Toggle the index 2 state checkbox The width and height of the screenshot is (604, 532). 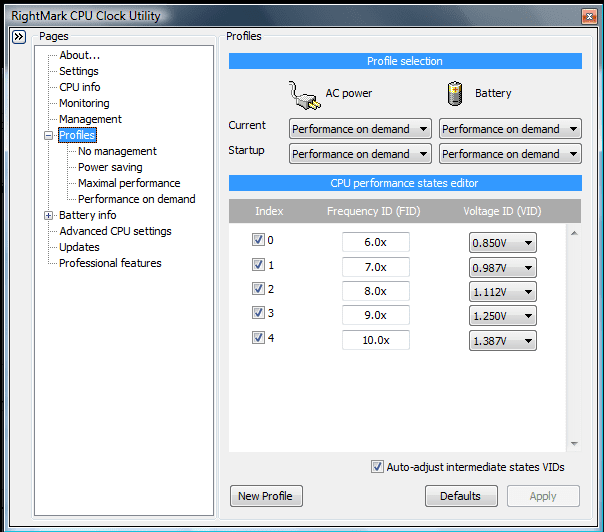(x=258, y=289)
